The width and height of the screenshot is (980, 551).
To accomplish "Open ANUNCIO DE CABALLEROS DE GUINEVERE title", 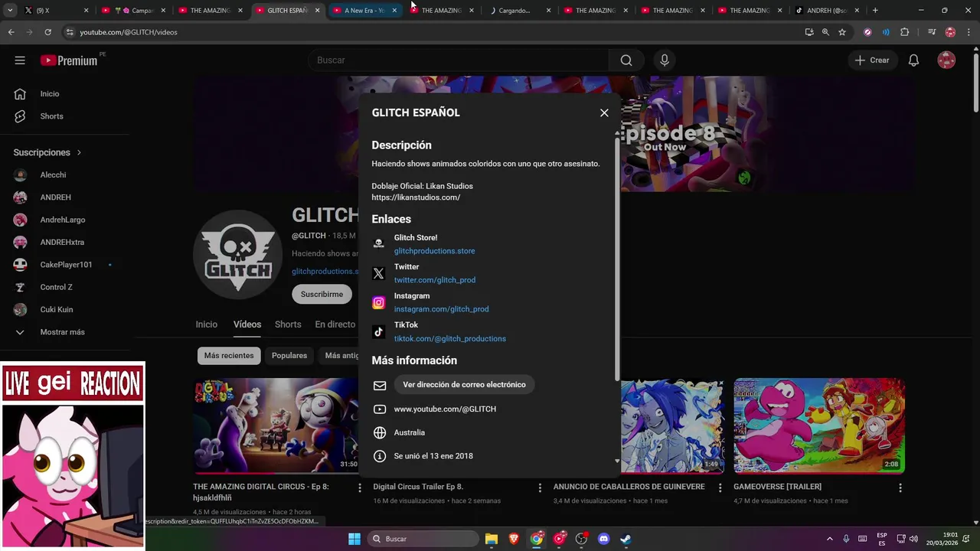I will (629, 487).
